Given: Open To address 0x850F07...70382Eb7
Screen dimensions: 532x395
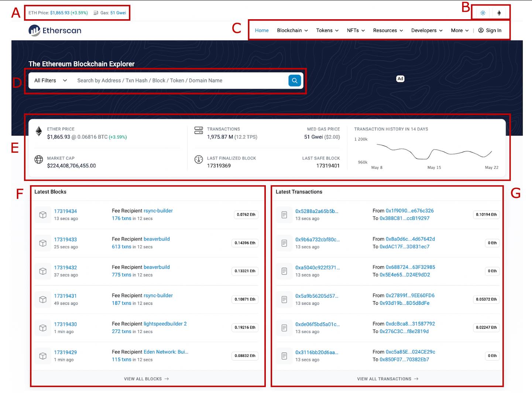Looking at the screenshot, I should 404,359.
